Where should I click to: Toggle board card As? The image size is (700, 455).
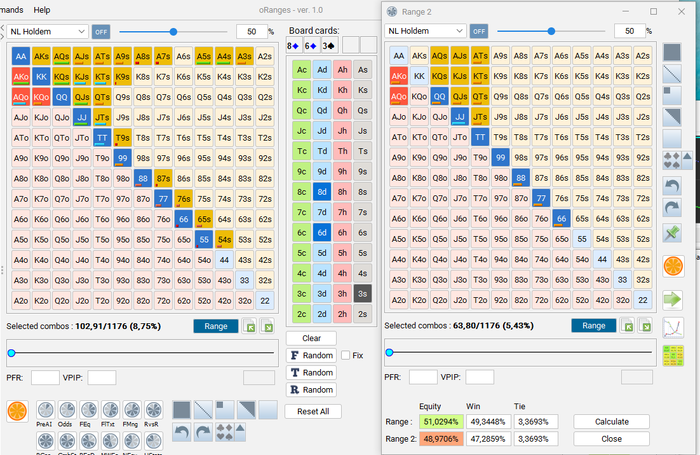tap(362, 70)
